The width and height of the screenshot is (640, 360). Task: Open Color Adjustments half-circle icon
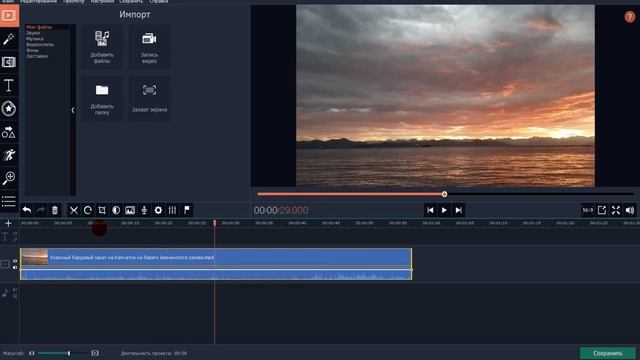click(116, 210)
